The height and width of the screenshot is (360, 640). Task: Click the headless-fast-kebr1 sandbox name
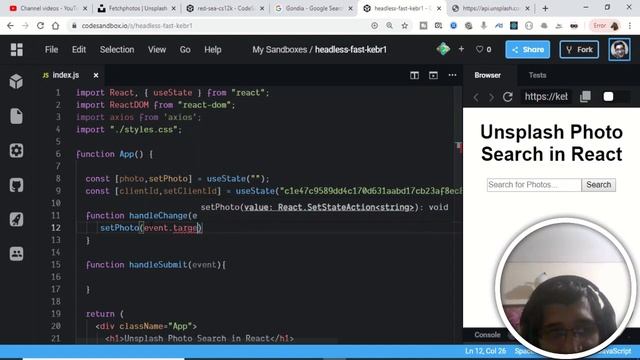click(351, 49)
